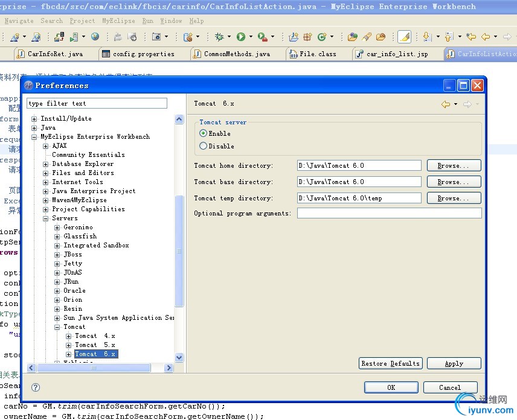Image resolution: width=517 pixels, height=420 pixels.
Task: Click Browse for Tomcat home directory
Action: 454,165
